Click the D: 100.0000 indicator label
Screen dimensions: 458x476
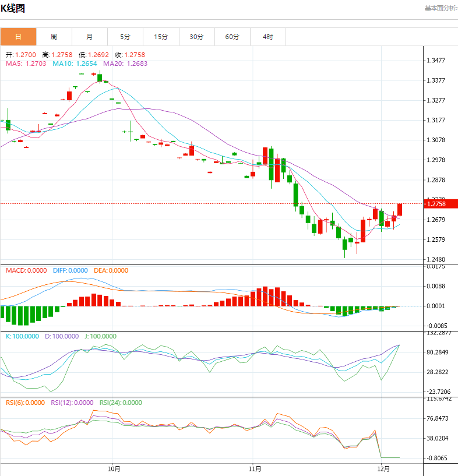(62, 336)
